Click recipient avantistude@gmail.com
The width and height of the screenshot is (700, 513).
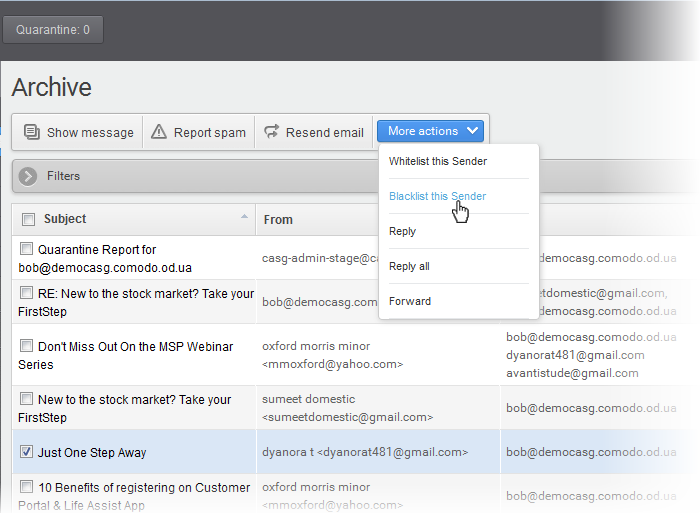(x=572, y=373)
